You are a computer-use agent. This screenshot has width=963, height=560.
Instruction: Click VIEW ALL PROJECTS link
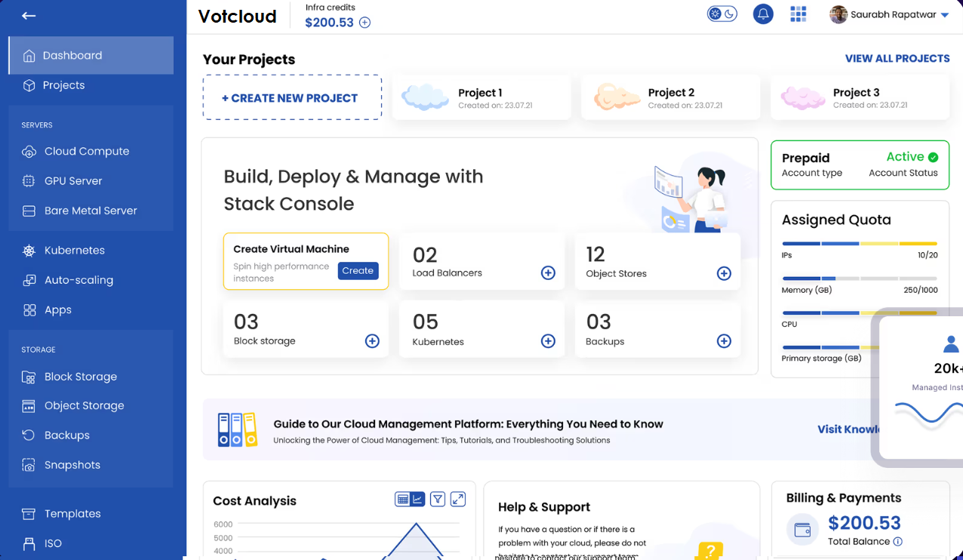(897, 58)
